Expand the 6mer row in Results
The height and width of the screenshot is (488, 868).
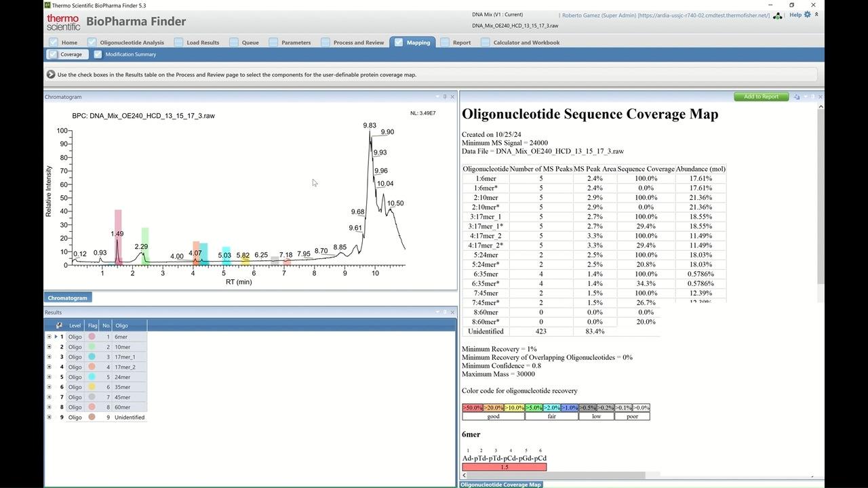tap(49, 337)
